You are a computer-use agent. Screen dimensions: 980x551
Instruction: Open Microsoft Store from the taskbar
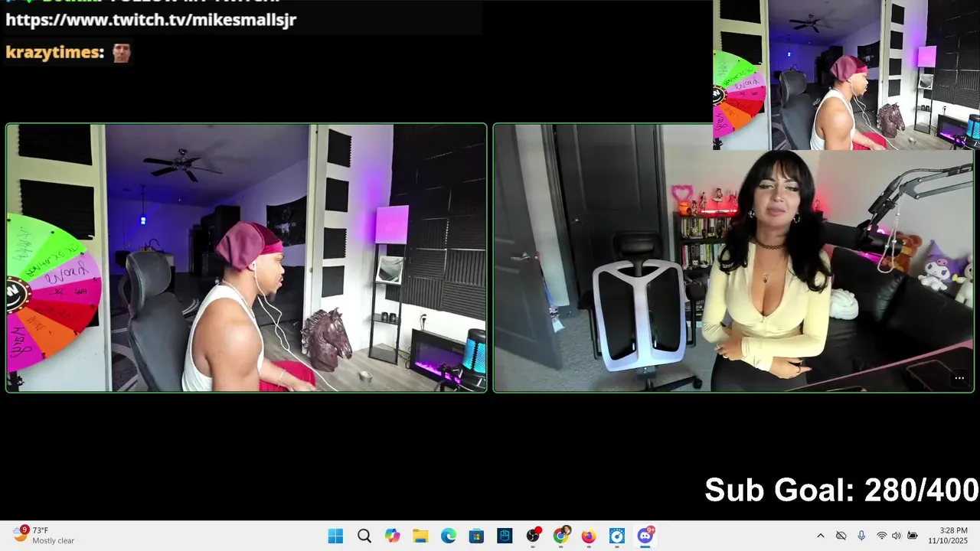[x=476, y=536]
